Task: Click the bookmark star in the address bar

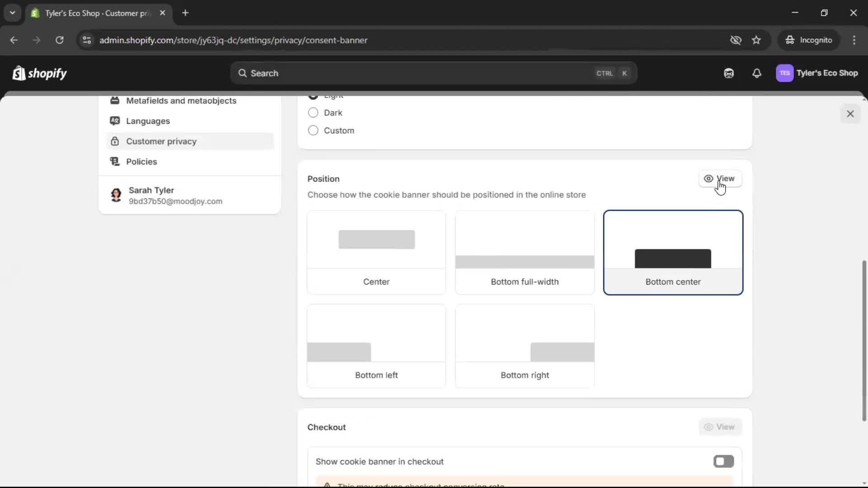Action: (x=756, y=40)
